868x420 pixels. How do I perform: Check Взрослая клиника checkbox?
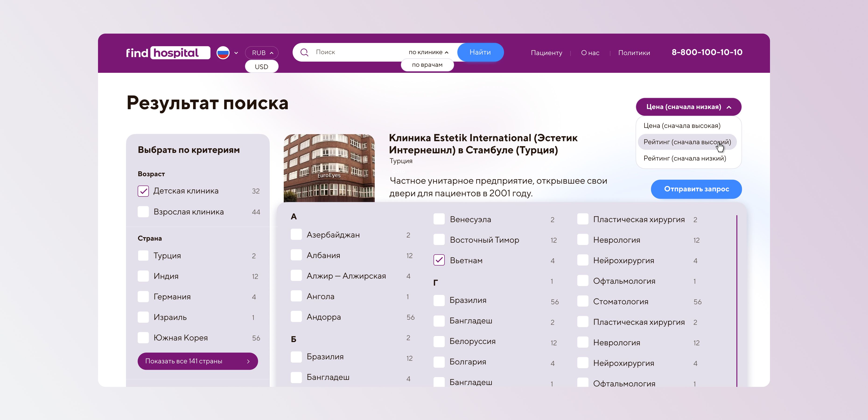pos(143,212)
